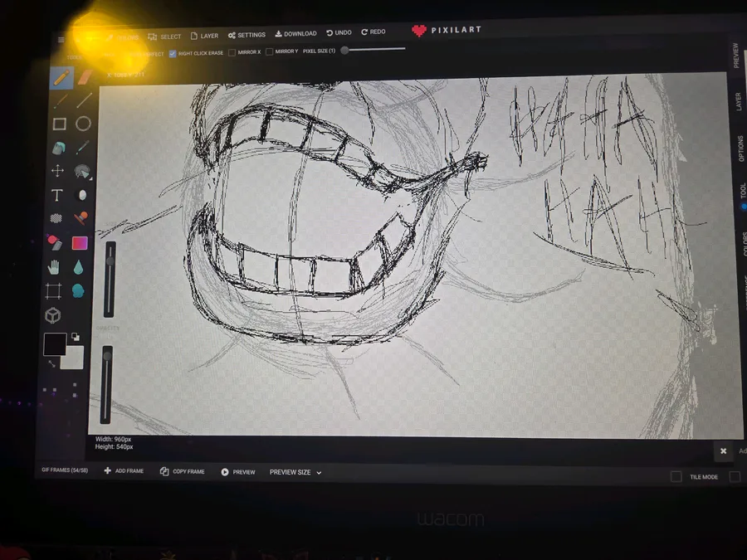Viewport: 747px width, 560px height.
Task: Disable Right Click Erase checkbox
Action: pos(173,53)
